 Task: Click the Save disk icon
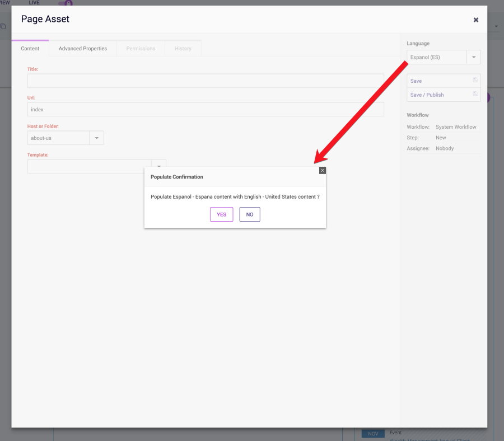pos(475,80)
